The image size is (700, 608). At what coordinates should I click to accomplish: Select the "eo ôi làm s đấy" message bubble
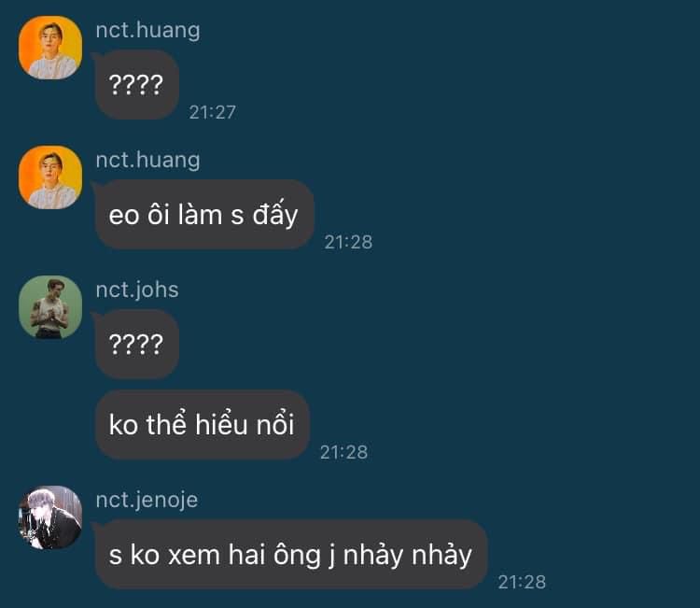tap(204, 215)
